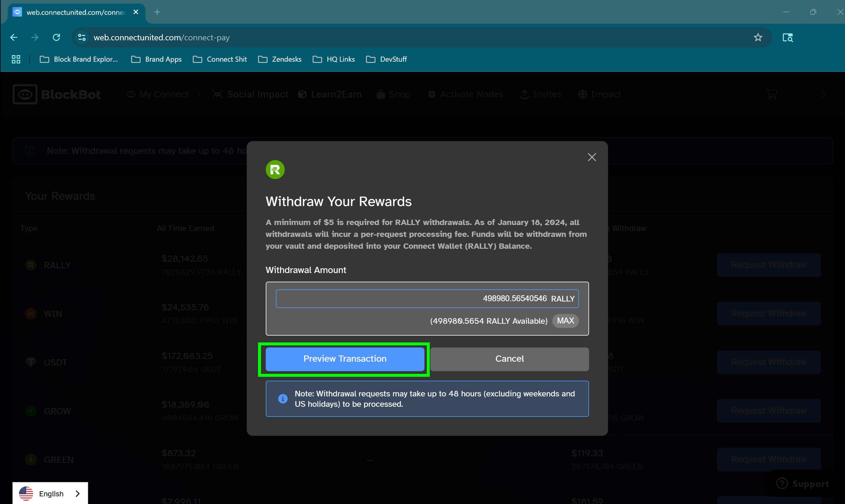Click GREEN token icon in rewards table
The width and height of the screenshot is (845, 504).
[x=31, y=460]
